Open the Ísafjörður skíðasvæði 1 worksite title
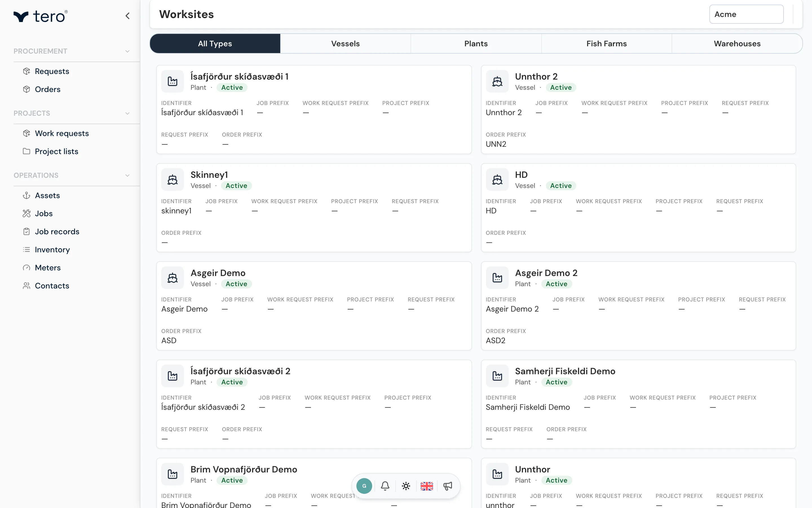Image resolution: width=812 pixels, height=508 pixels. 239,76
